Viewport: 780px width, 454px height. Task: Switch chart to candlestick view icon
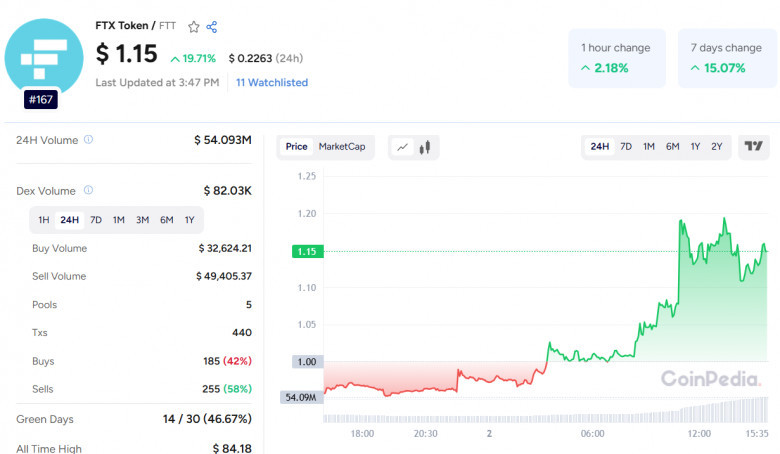425,147
